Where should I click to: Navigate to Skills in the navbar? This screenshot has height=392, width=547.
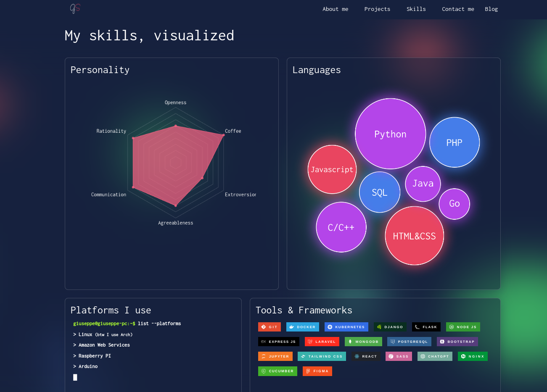pyautogui.click(x=416, y=9)
